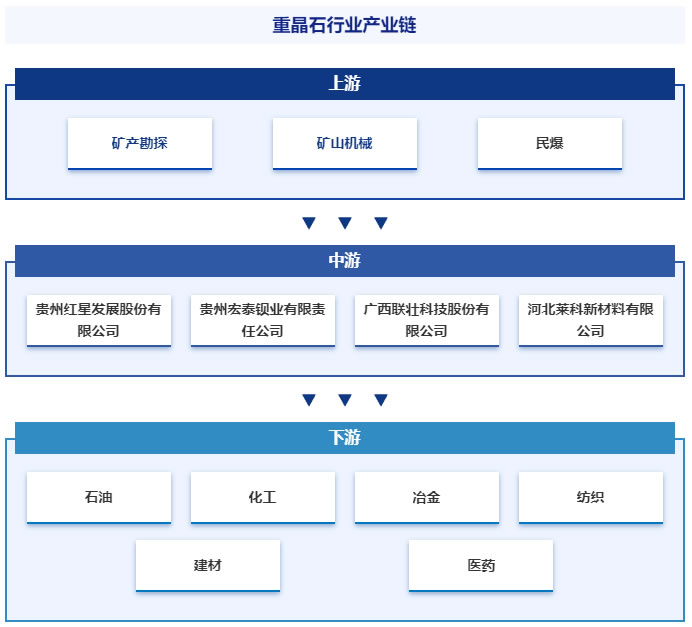Select 河北莱科新材料有限公司 card
The width and height of the screenshot is (692, 627).
(x=590, y=321)
